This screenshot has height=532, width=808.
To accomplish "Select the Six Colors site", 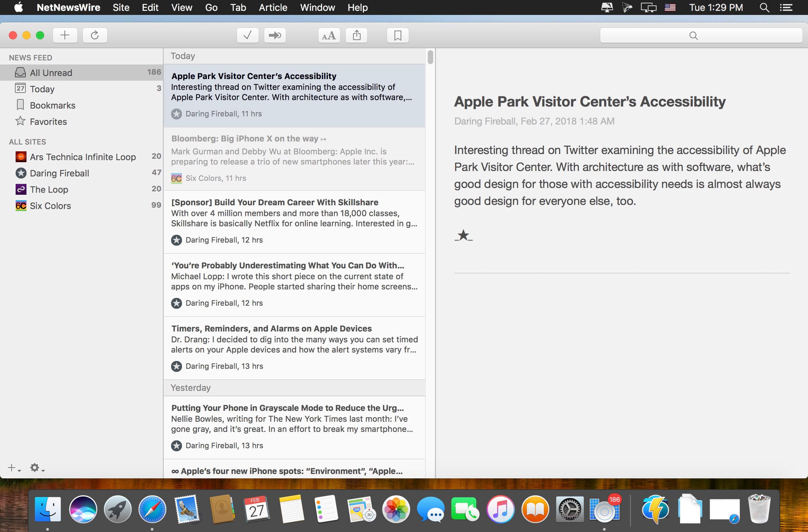I will (x=81, y=206).
